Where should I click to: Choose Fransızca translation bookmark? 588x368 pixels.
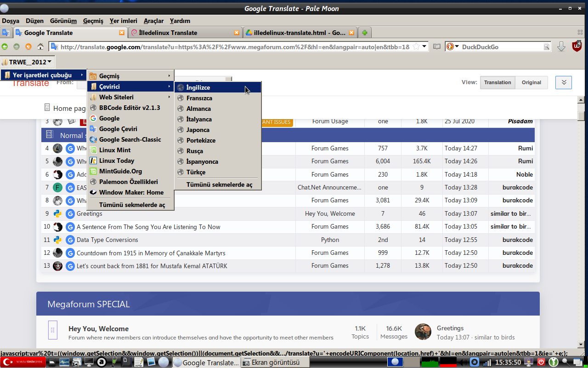pos(218,98)
